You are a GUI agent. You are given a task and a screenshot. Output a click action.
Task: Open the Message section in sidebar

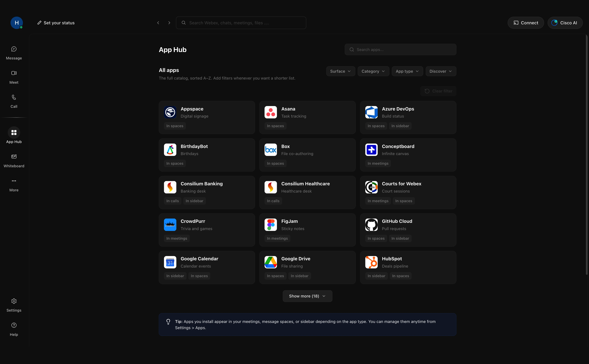(x=14, y=53)
